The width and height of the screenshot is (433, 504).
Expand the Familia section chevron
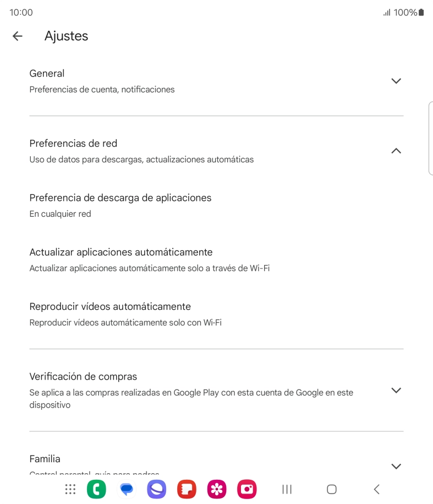396,466
